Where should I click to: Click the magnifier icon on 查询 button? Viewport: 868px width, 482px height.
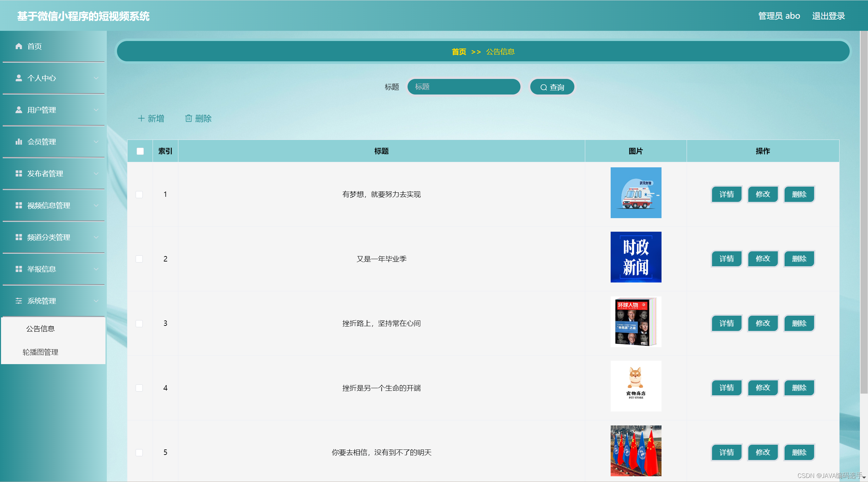click(544, 87)
